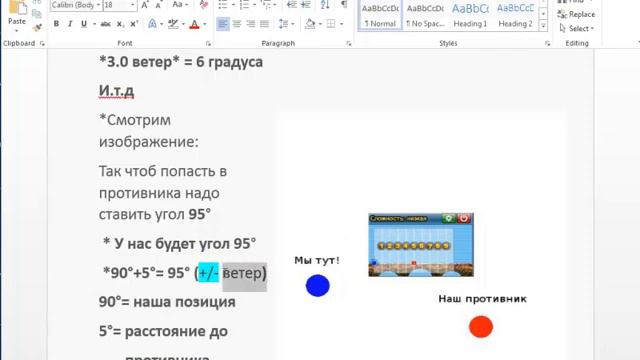640x360 pixels.
Task: Open the font size dropdown
Action: 133,5
